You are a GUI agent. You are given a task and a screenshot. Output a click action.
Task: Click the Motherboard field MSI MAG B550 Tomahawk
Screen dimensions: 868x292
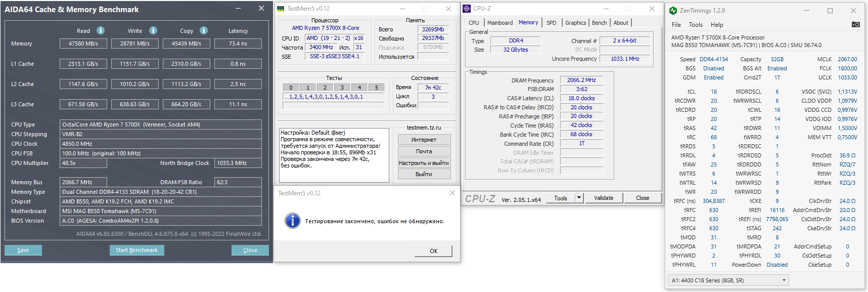point(161,211)
